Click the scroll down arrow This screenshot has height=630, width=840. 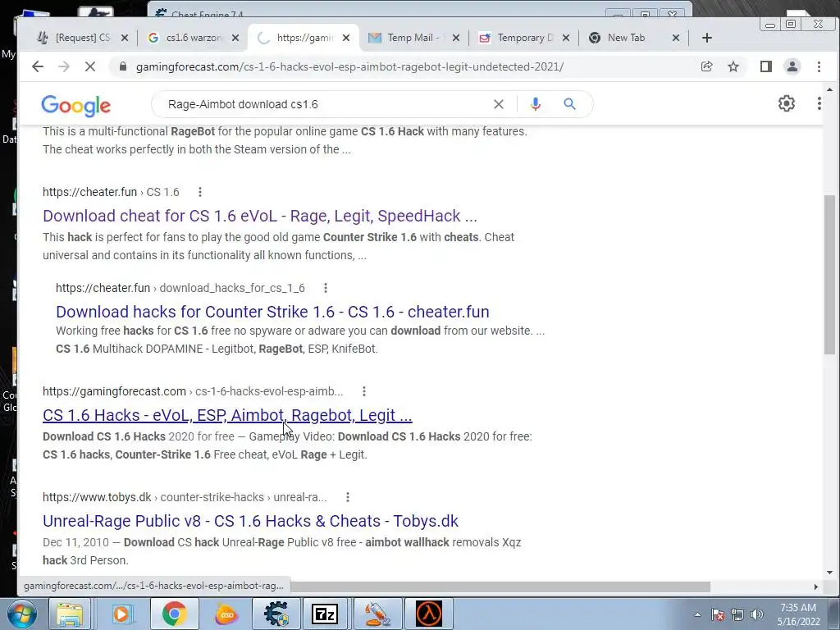(x=829, y=572)
